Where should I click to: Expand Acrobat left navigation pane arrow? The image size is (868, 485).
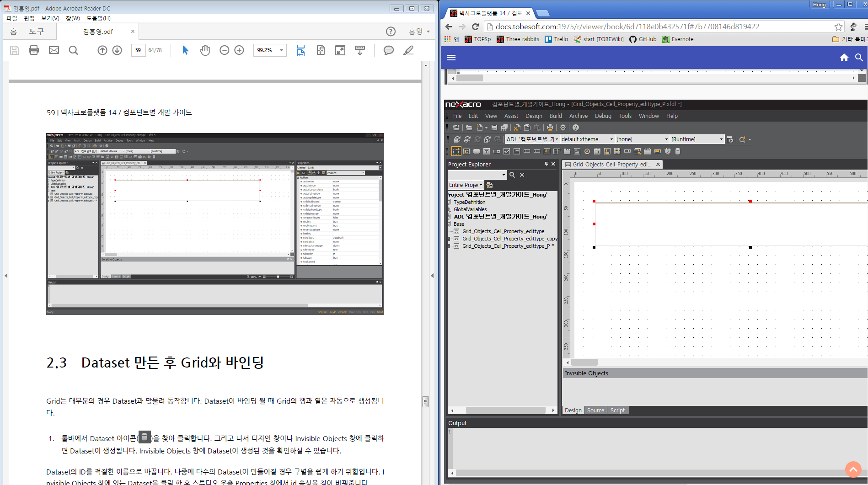tap(6, 276)
